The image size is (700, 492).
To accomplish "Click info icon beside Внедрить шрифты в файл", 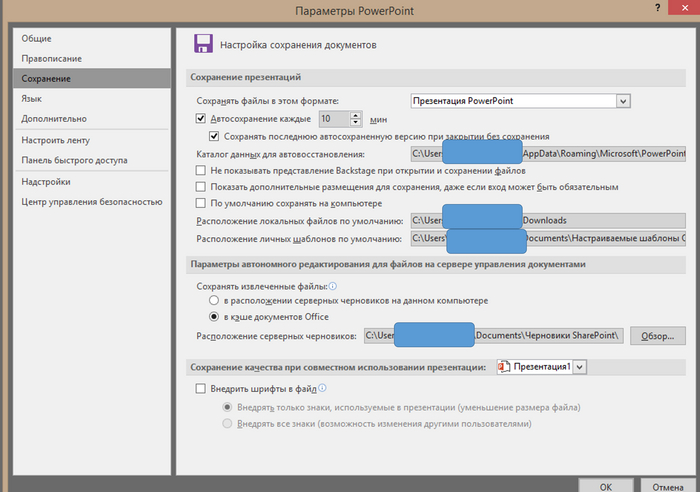I will (x=323, y=388).
